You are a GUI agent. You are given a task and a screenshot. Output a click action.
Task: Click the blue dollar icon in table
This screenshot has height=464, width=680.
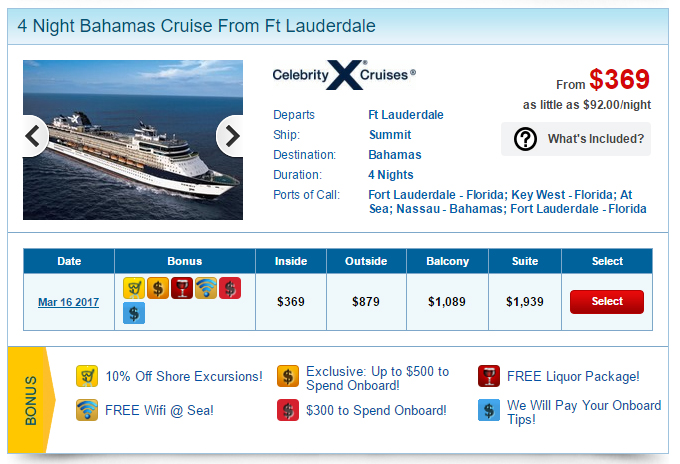click(x=134, y=313)
